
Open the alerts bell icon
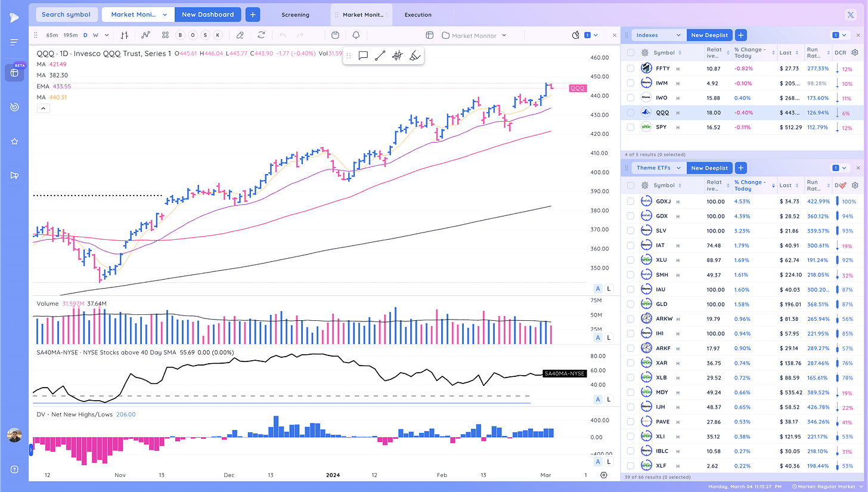pos(356,35)
